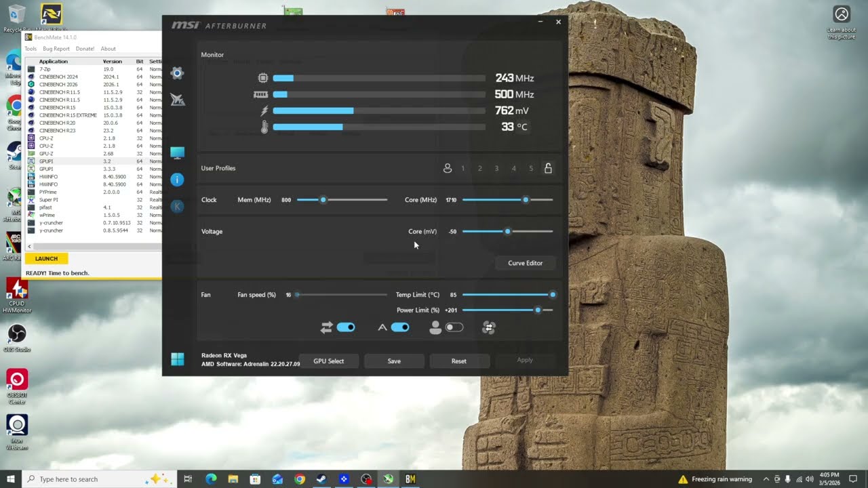Click the fan sync icon
Viewport: 868px width, 488px height.
(489, 327)
